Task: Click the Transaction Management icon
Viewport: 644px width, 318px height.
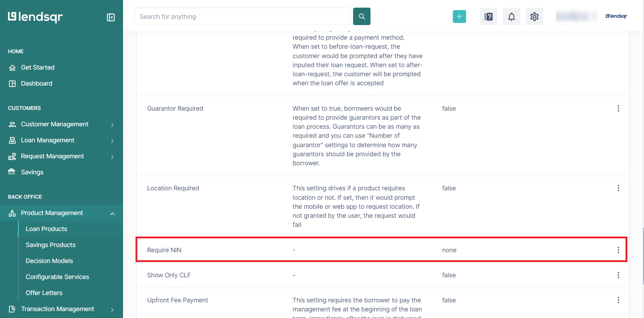Action: click(x=12, y=309)
